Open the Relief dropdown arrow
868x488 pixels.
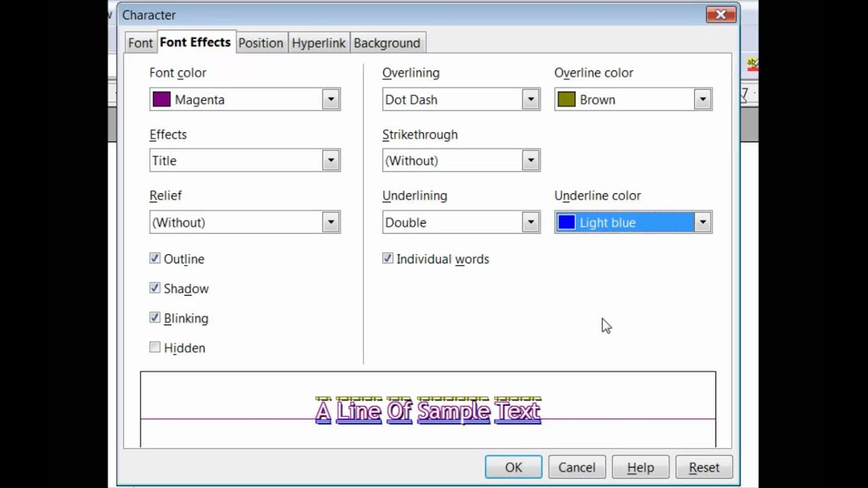[331, 222]
